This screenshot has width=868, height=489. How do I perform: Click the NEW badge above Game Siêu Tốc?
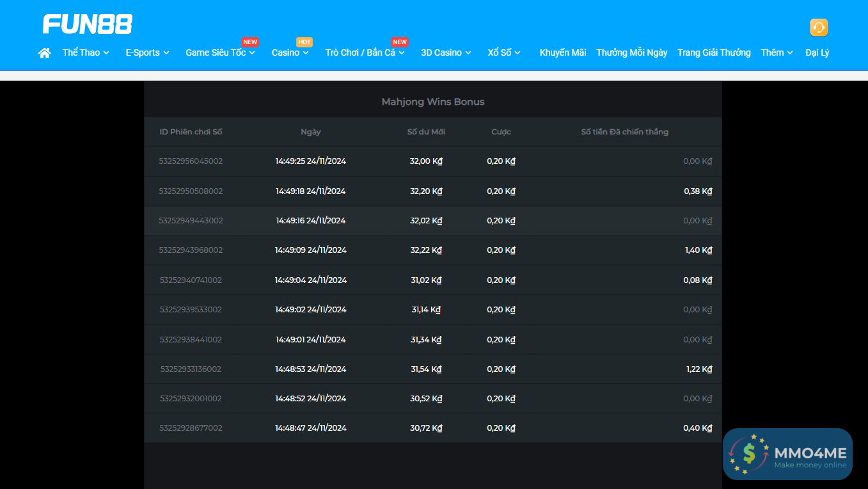249,42
